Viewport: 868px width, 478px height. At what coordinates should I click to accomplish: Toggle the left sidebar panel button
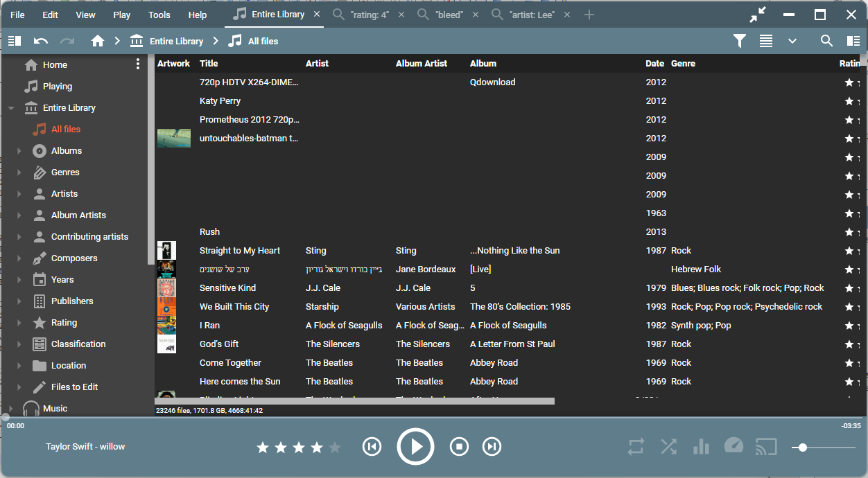(15, 41)
